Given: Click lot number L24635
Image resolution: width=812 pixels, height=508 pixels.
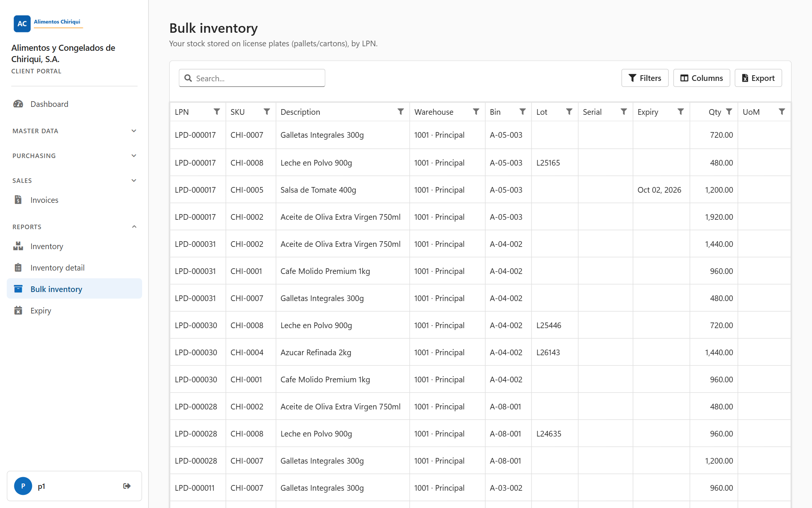Looking at the screenshot, I should pyautogui.click(x=548, y=433).
